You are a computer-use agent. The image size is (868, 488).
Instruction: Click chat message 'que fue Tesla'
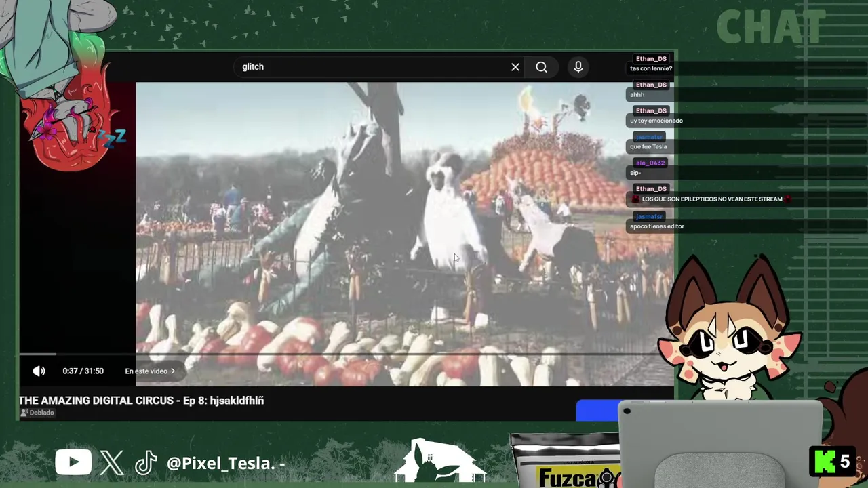[x=648, y=146]
